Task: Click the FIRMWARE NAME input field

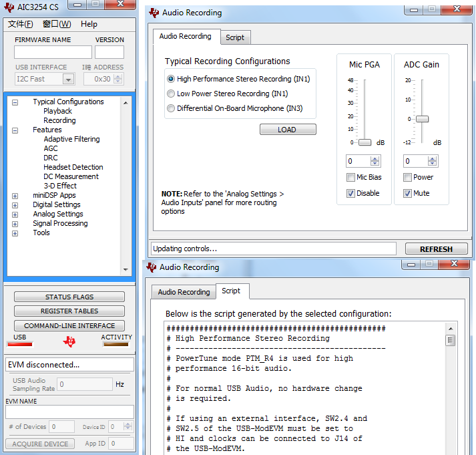Action: 53,52
